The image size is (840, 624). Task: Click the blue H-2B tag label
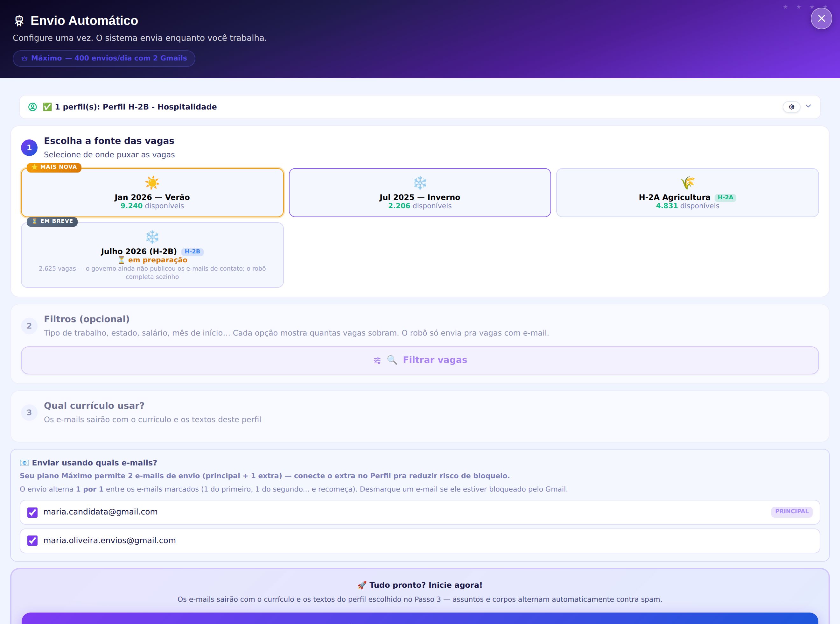point(192,252)
